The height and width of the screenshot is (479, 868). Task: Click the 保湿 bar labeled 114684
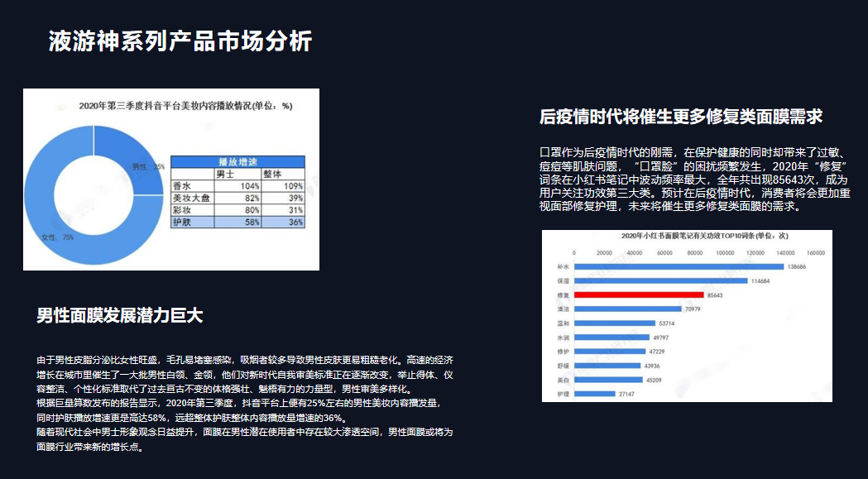click(x=659, y=280)
